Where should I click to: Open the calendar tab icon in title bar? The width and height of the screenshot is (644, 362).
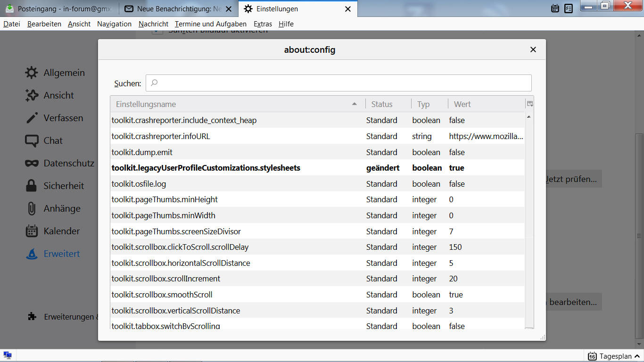coord(555,8)
